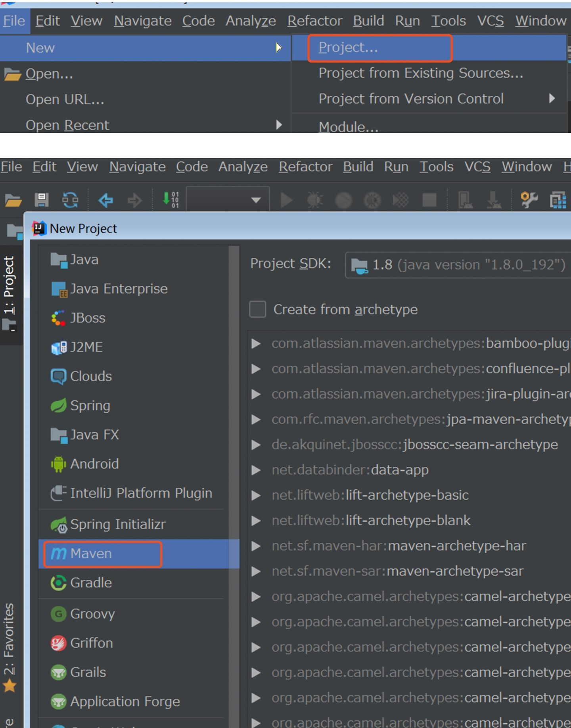Viewport: 571px width, 728px height.
Task: Open the Refactor menu above the File dropdown
Action: 315,21
